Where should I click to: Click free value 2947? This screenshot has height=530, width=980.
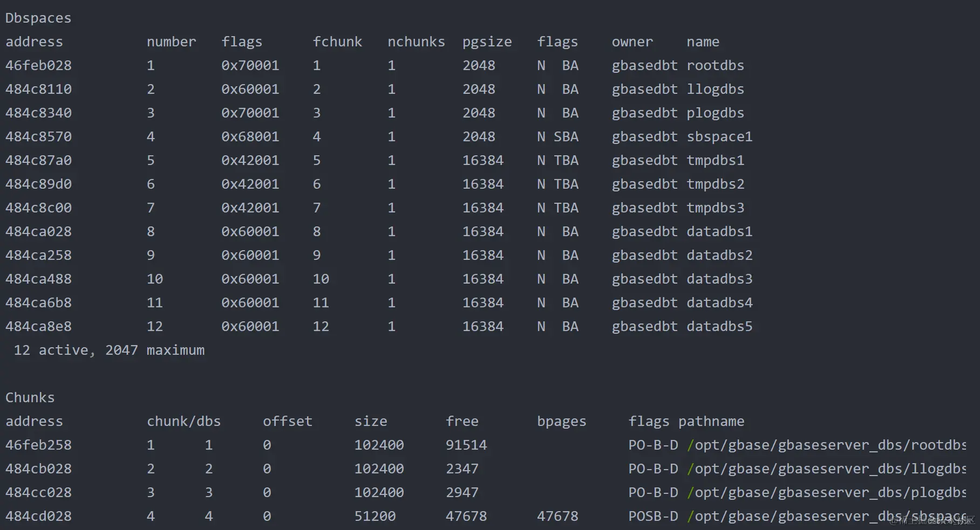coord(462,493)
